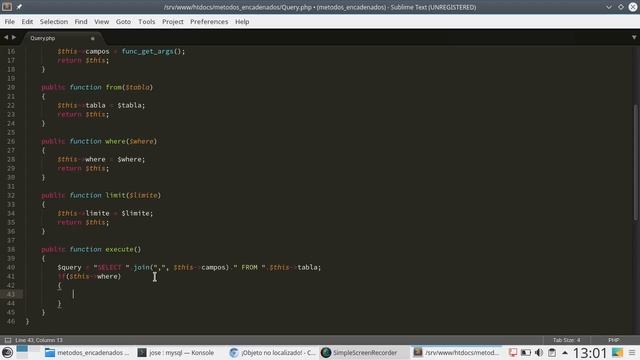Click line number 26 in the gutter

tap(11, 141)
